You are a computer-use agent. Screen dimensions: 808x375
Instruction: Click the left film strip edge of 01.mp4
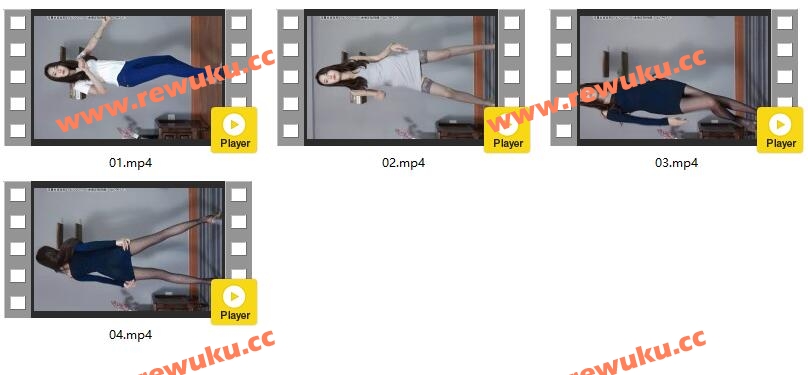click(18, 77)
